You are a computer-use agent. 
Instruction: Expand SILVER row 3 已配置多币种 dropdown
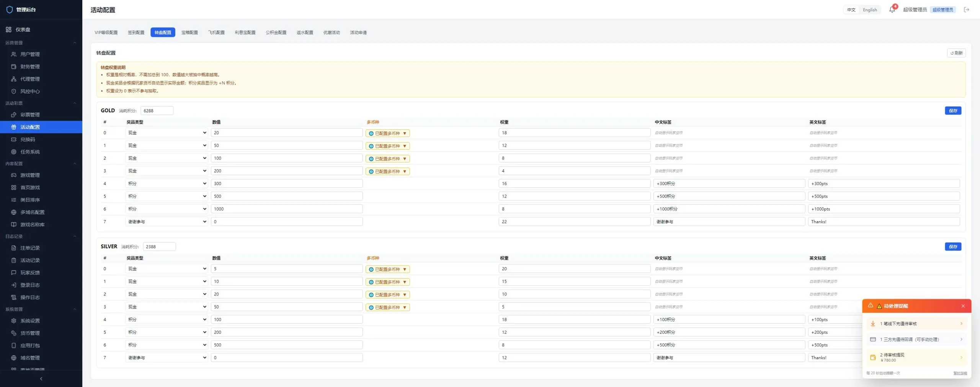click(387, 307)
